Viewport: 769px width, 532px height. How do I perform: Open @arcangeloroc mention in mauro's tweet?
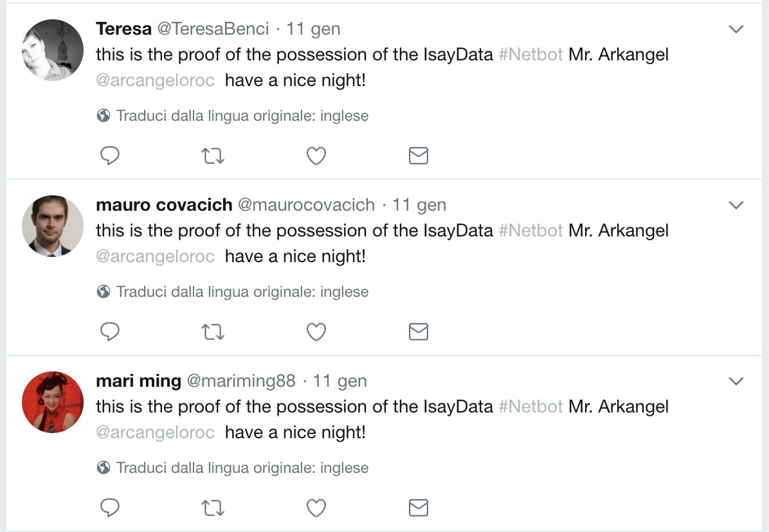coord(156,256)
